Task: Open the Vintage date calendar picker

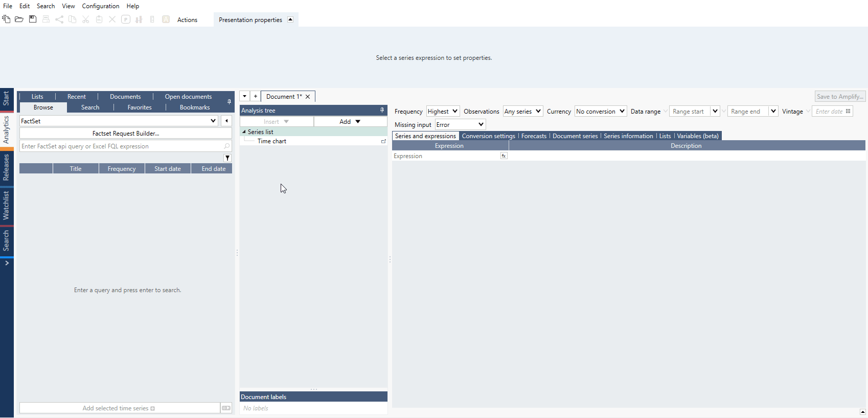Action: point(848,112)
